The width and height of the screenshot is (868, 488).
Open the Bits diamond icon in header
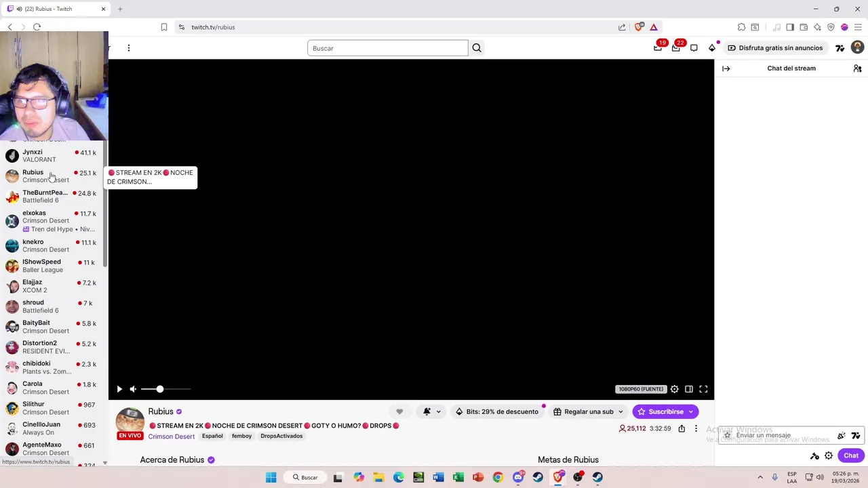[712, 48]
